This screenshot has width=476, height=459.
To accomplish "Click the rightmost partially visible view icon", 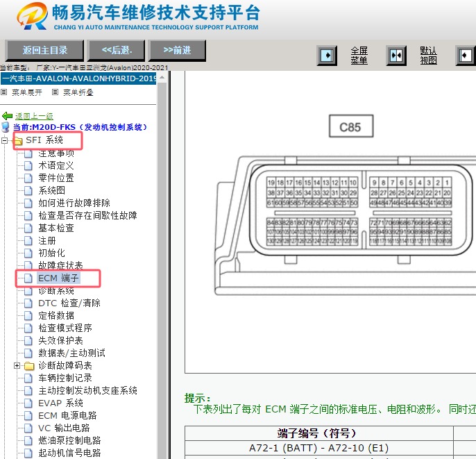I will pyautogui.click(x=466, y=56).
